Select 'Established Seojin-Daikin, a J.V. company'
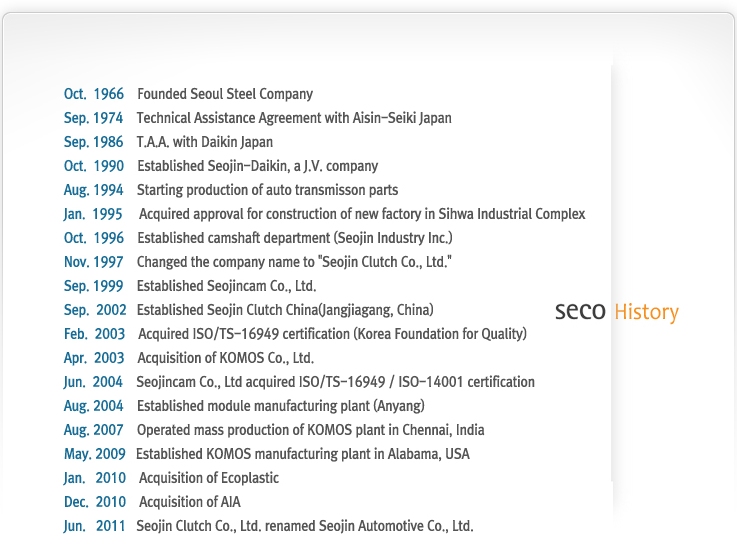This screenshot has height=548, width=737. coord(258,166)
